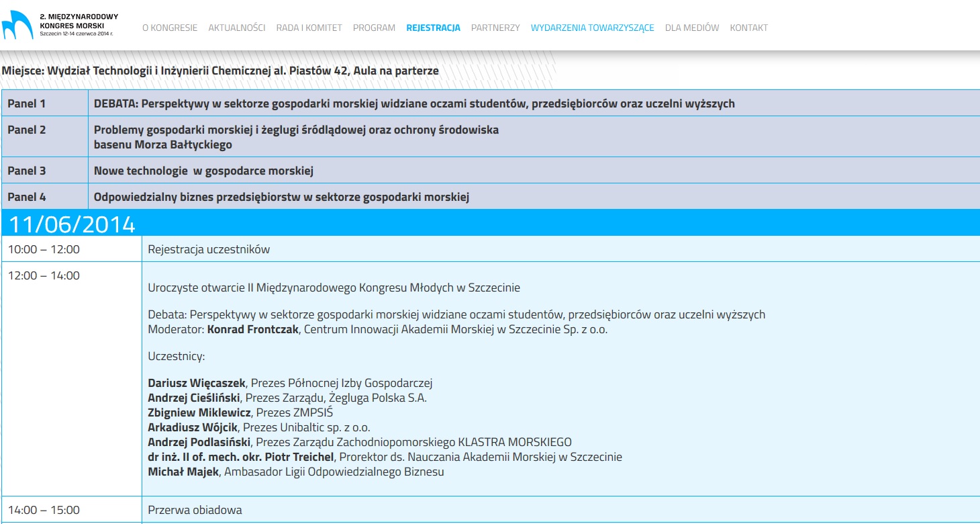980x524 pixels.
Task: Open the DLA MEDIÓW page
Action: [x=692, y=28]
